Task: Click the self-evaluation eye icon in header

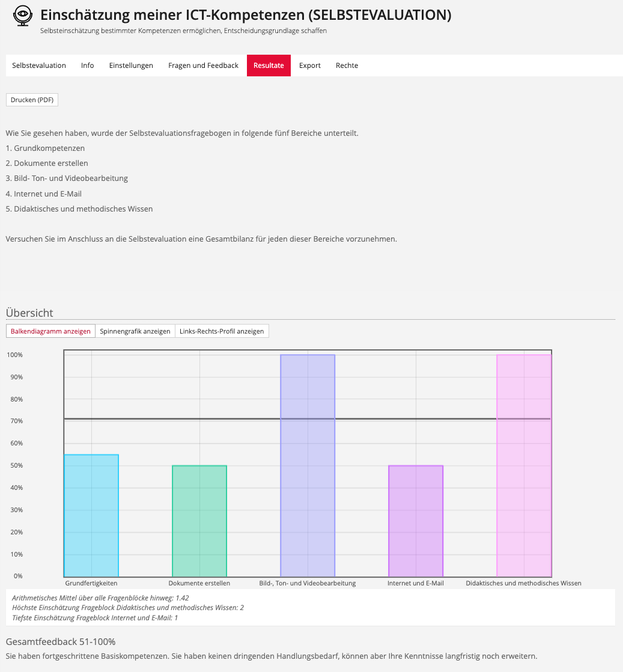Action: tap(23, 16)
